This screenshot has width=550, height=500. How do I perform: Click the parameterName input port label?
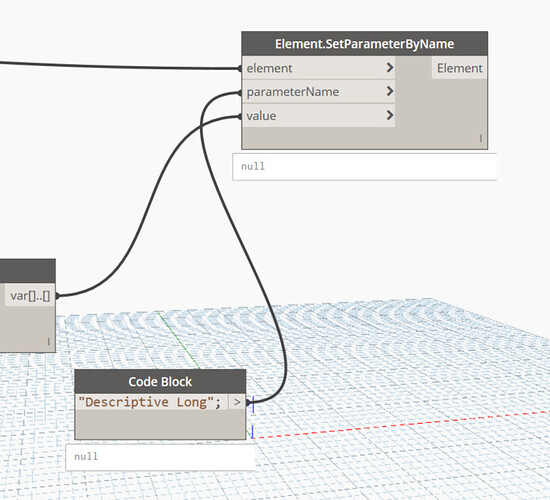(293, 92)
